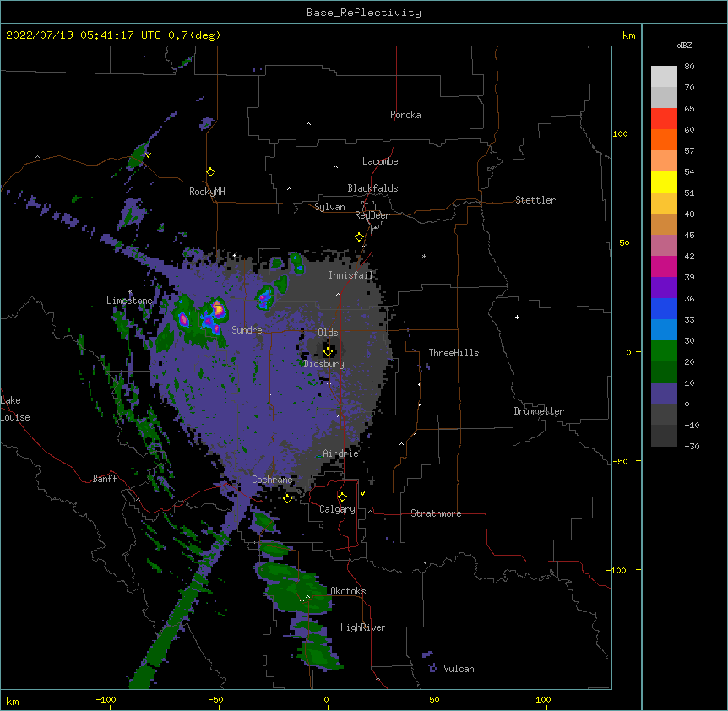Click the Vulcan label
Image resolution: width=728 pixels, height=711 pixels.
(459, 669)
